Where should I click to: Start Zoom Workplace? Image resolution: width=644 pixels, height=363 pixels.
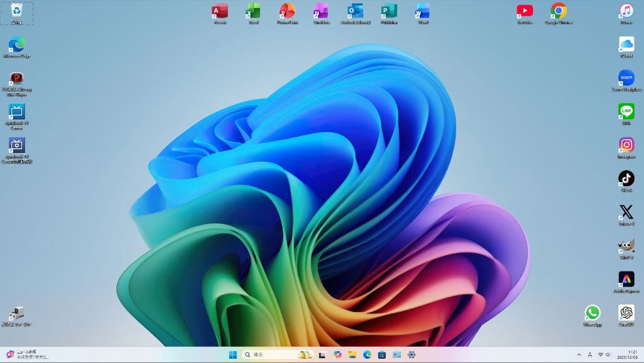626,78
